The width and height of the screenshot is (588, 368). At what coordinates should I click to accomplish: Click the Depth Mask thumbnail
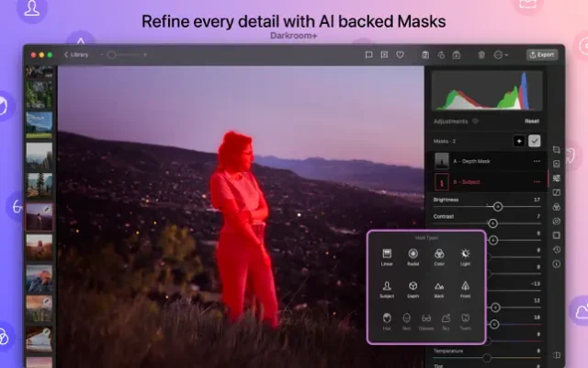click(442, 161)
